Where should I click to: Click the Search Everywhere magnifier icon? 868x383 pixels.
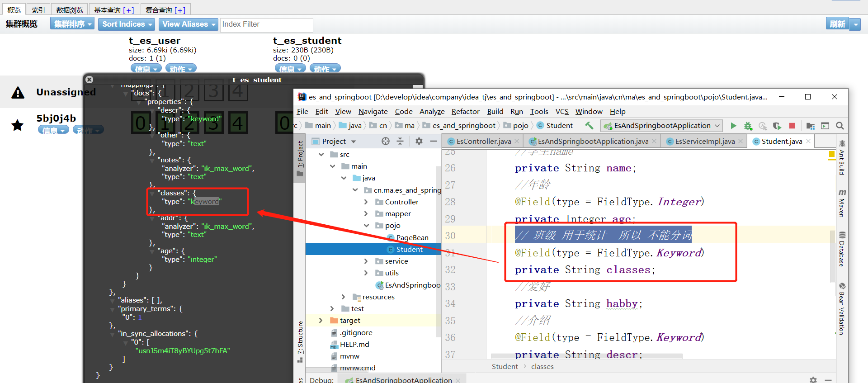pyautogui.click(x=840, y=126)
